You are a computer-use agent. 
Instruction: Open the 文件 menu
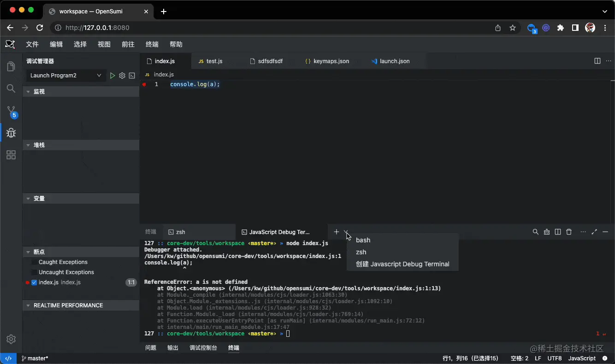point(32,44)
